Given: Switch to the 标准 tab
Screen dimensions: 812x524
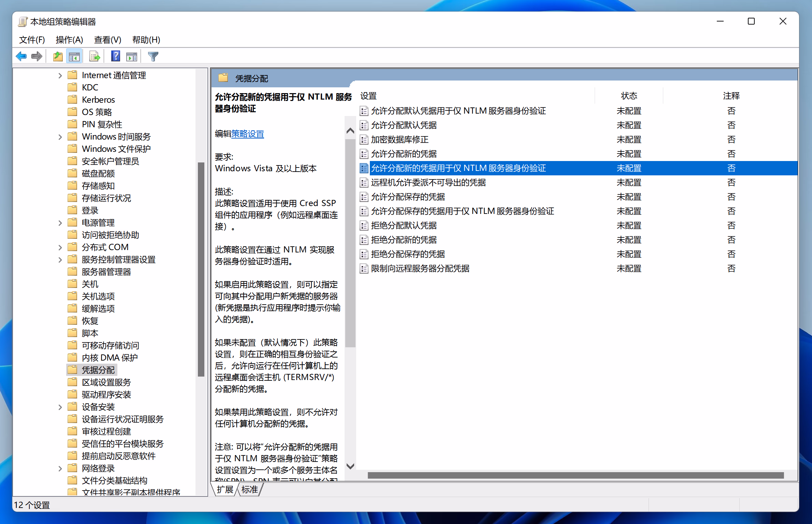Looking at the screenshot, I should (249, 490).
